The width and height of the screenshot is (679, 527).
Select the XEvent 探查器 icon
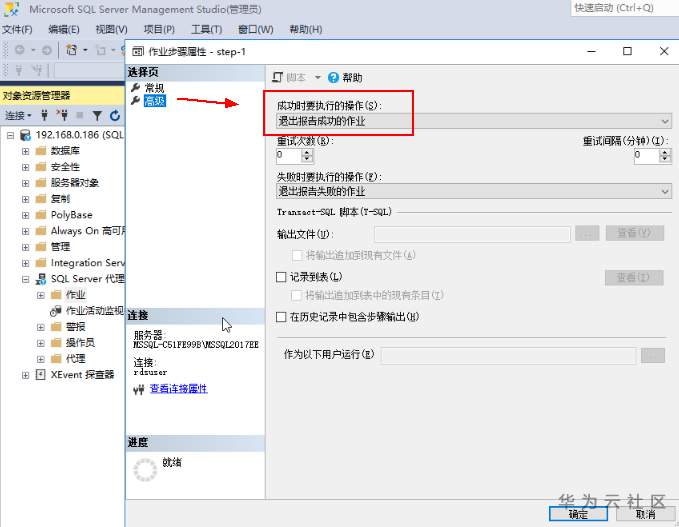pos(41,375)
